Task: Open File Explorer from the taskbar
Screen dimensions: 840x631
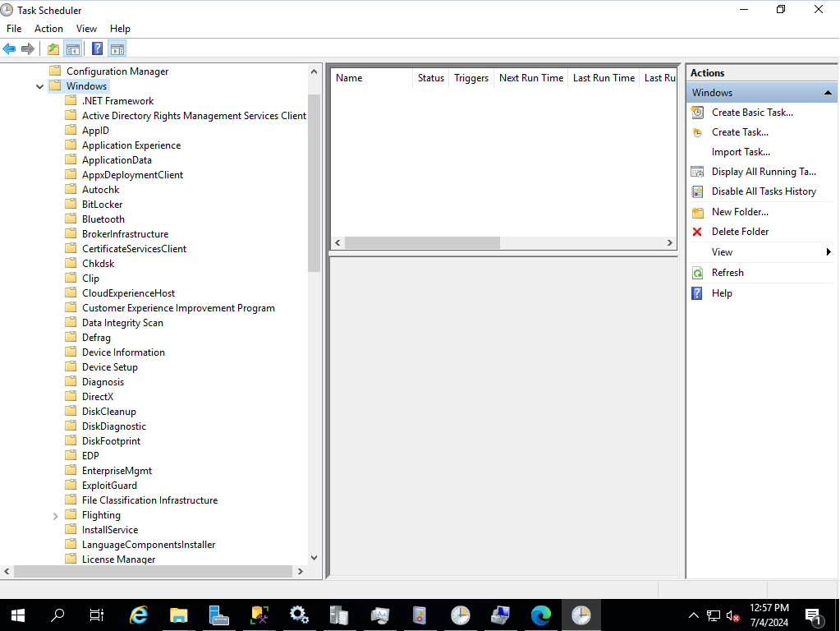Action: (178, 615)
